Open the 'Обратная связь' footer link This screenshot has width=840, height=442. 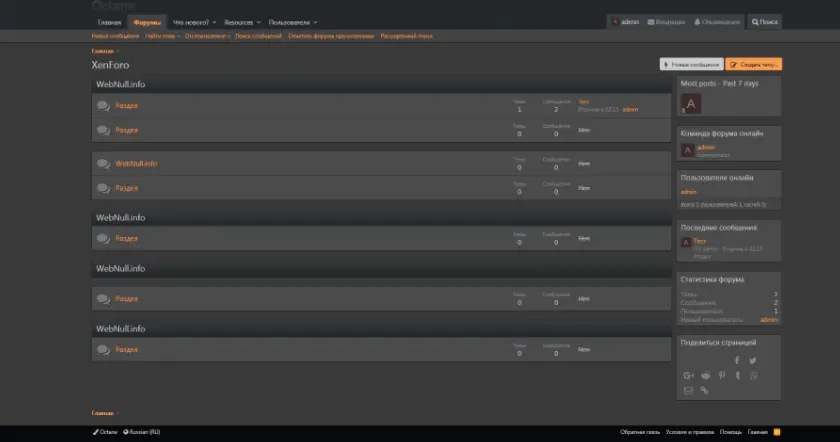click(639, 432)
